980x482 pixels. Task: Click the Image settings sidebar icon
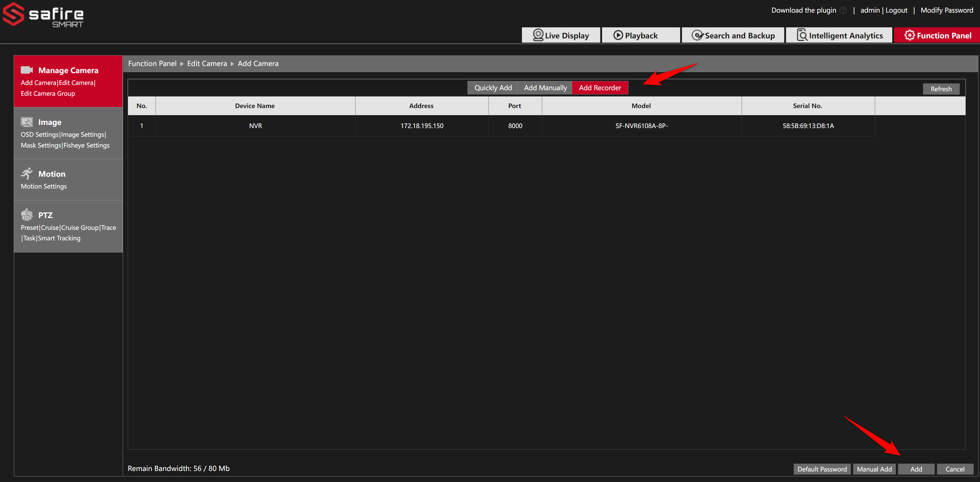tap(27, 122)
